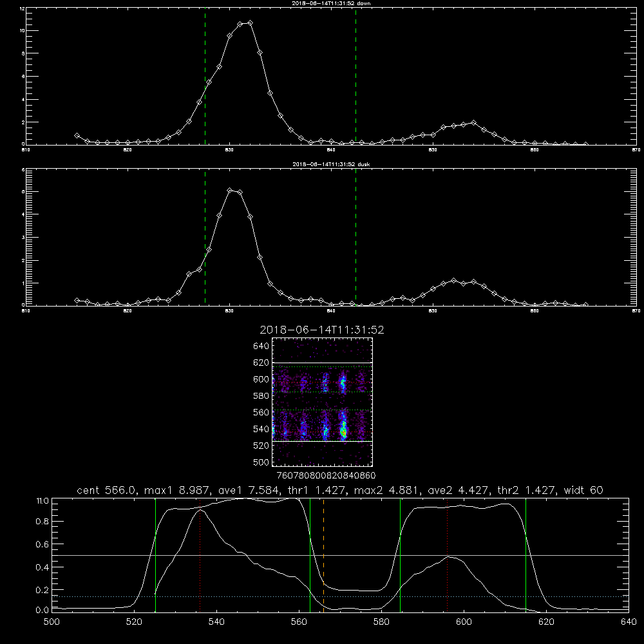This screenshot has width=644, height=644.
Task: Click the left green dashed marker in dawn plot
Action: tap(205, 77)
